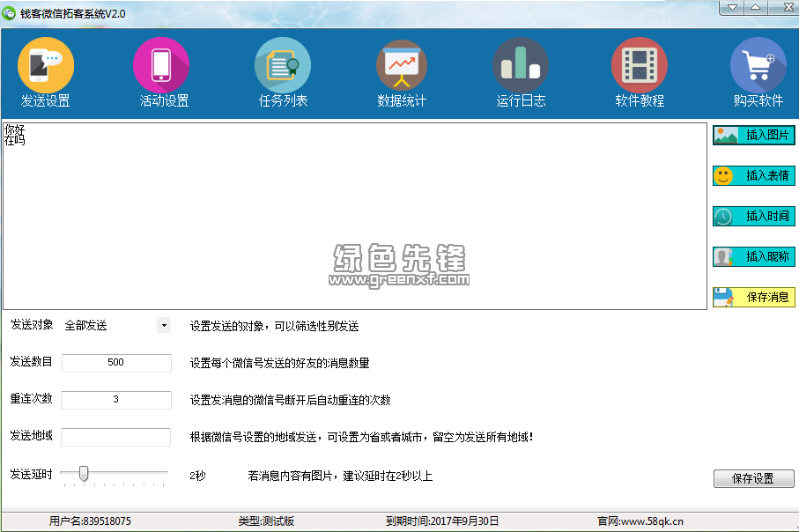
Task: Click 插入表情 to insert an emoji
Action: (x=754, y=176)
